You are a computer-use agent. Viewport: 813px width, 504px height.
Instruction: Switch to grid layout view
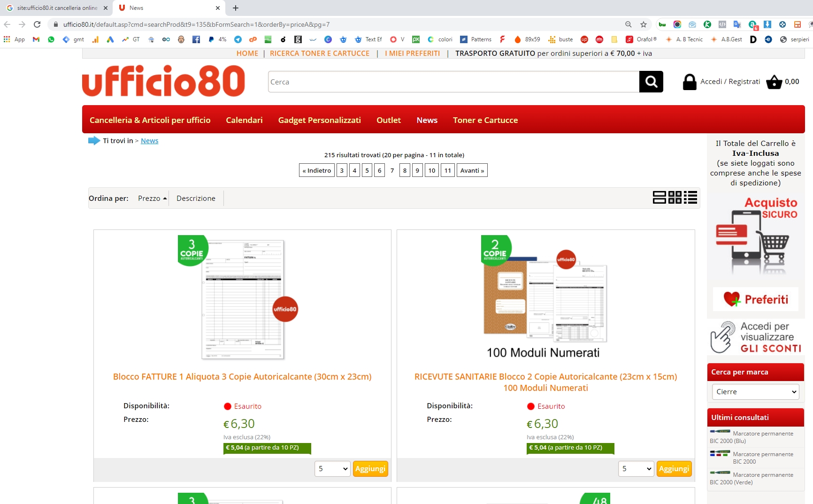coord(675,198)
